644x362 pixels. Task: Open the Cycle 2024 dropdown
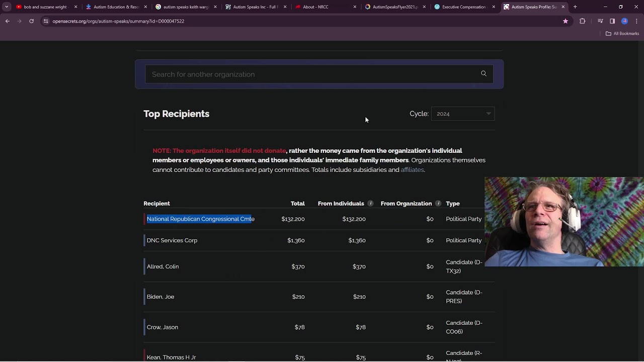click(463, 114)
